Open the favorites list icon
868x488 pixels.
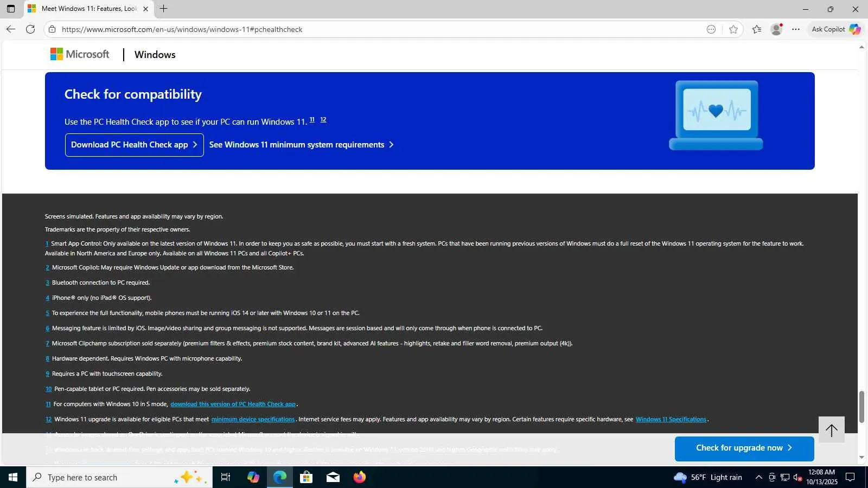(757, 29)
